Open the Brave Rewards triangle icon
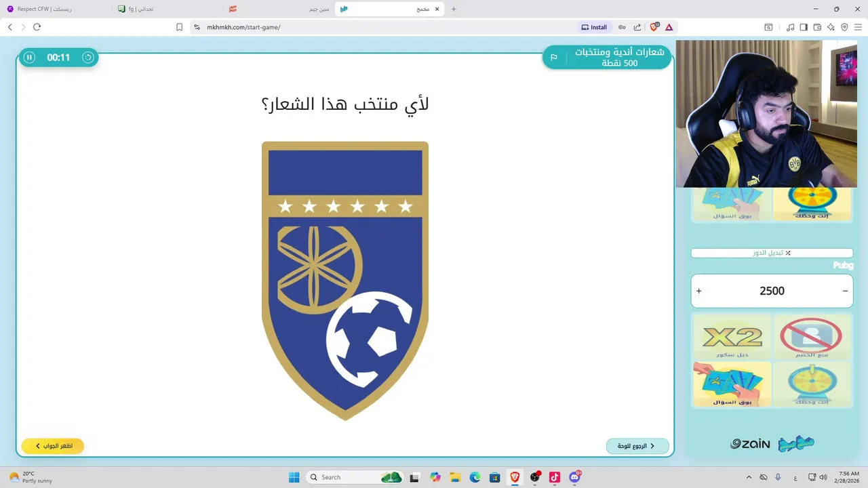This screenshot has height=488, width=868. 669,27
